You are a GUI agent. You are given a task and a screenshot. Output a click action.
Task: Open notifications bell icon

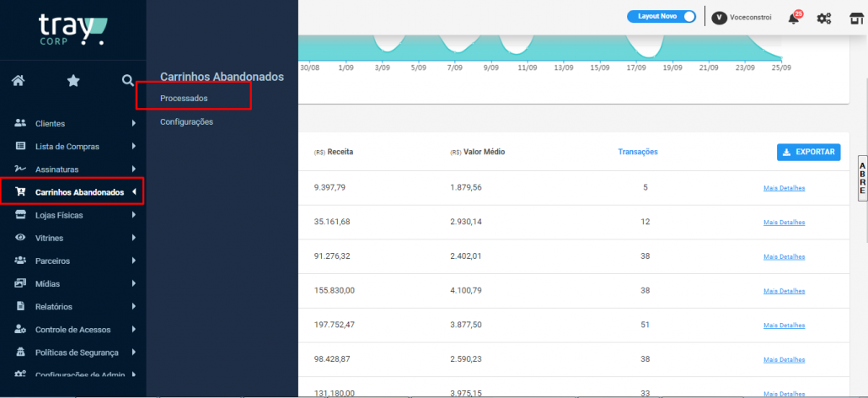point(794,18)
